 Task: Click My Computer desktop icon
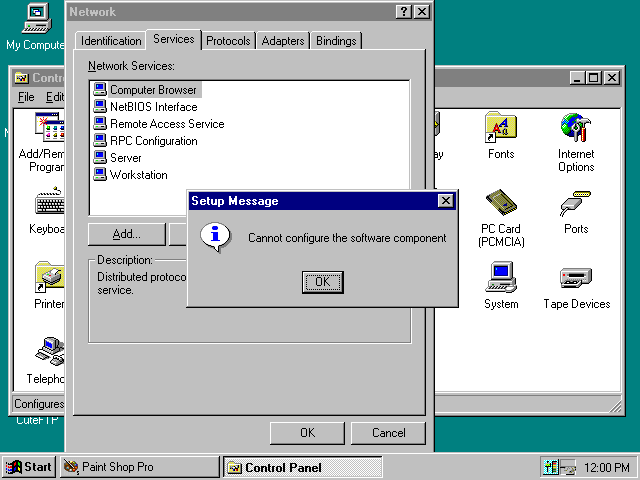[x=36, y=27]
